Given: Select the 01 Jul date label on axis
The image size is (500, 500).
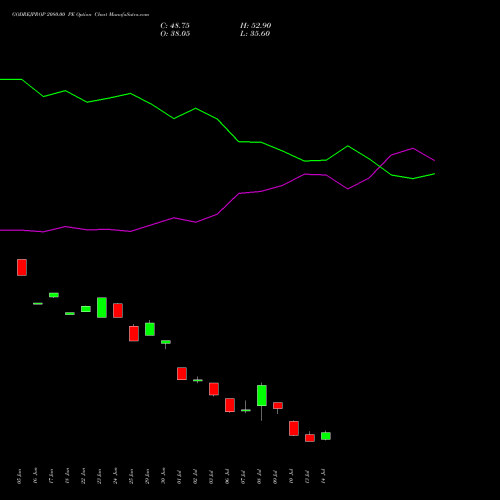Looking at the screenshot, I should [x=179, y=476].
